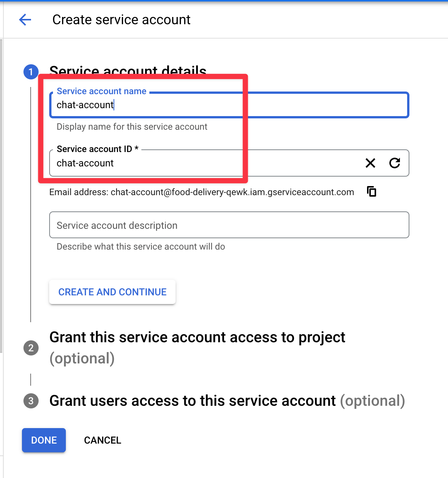Click the left edge vertical scrollbar

pyautogui.click(x=2, y=189)
